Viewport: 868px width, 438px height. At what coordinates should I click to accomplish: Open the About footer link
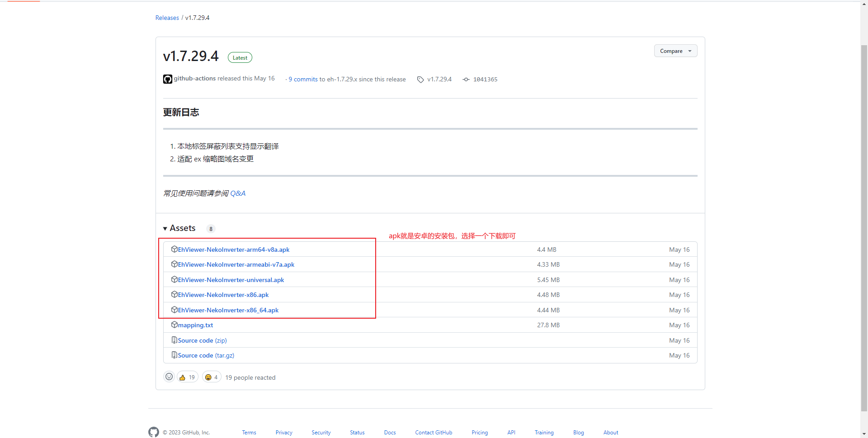611,433
